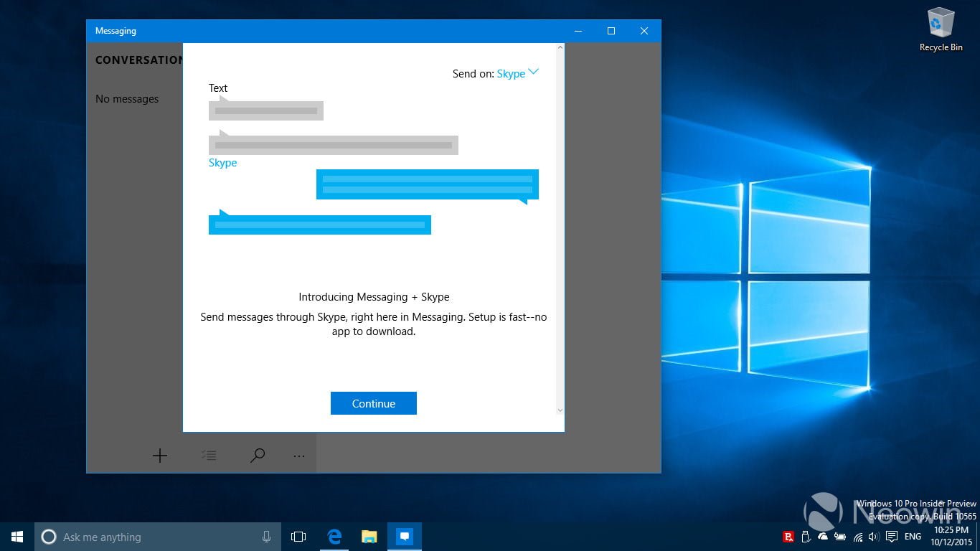Open File Explorer from the taskbar
This screenshot has height=551, width=980.
369,537
